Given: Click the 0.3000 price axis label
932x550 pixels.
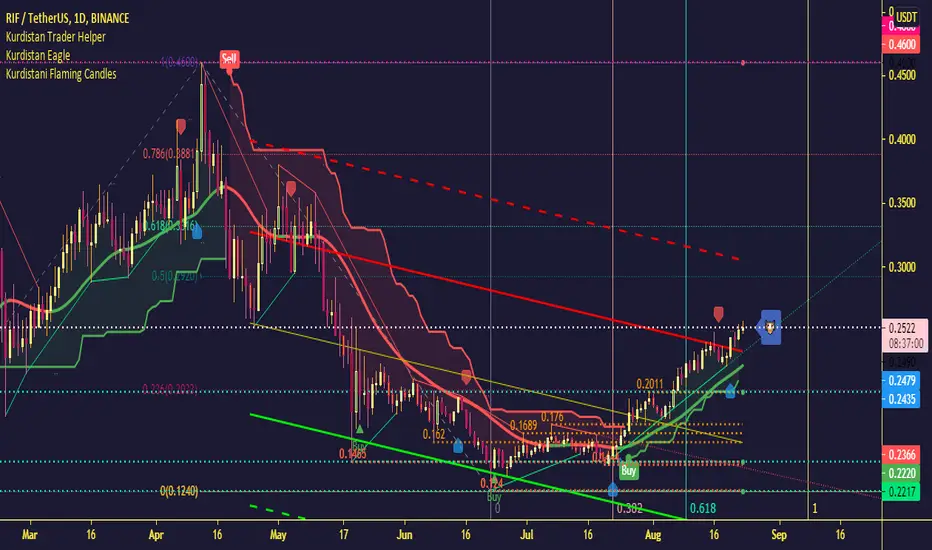Looking at the screenshot, I should pos(902,267).
